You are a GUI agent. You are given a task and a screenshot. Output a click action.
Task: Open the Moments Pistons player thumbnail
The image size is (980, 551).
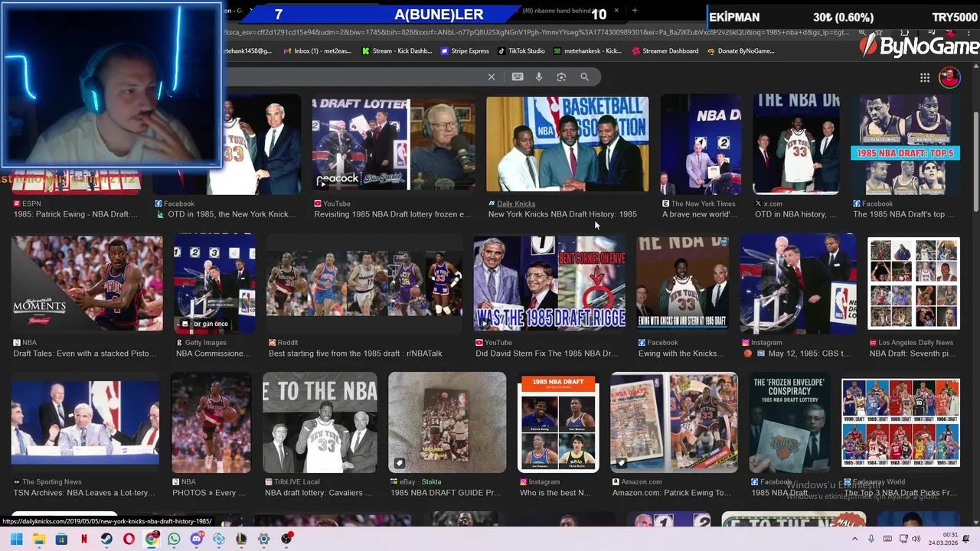[87, 283]
